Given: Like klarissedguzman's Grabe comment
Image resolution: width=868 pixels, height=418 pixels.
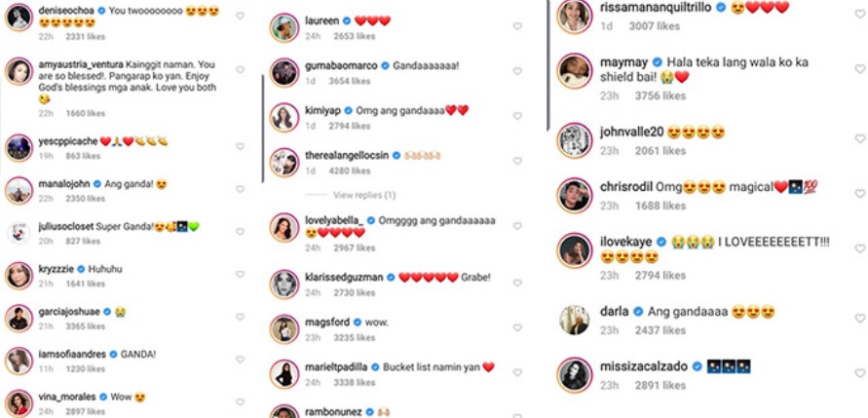Looking at the screenshot, I should (517, 283).
